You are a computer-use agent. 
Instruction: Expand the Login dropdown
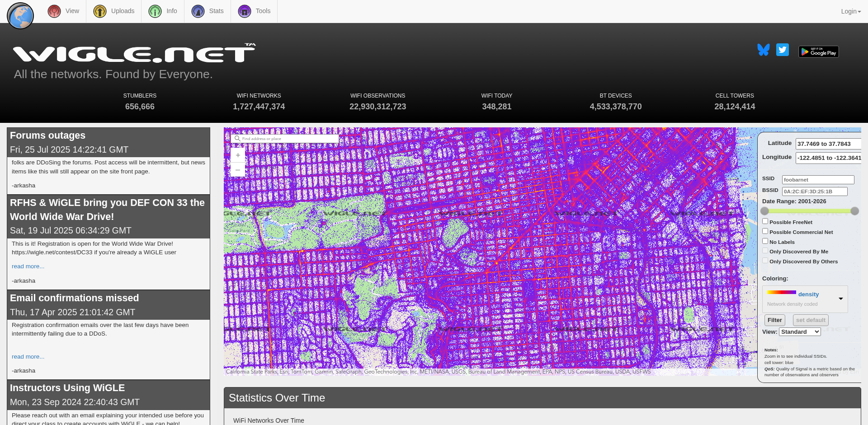[x=850, y=11]
